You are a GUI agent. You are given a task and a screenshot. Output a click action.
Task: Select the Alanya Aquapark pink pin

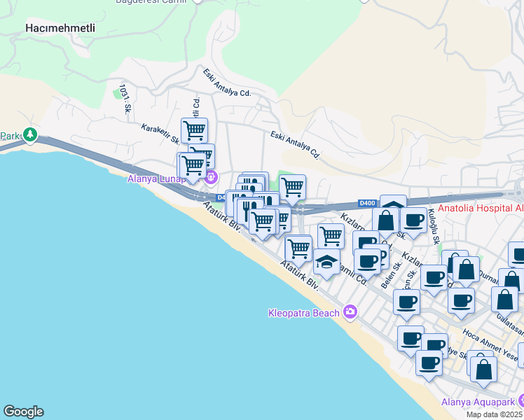coord(520,402)
